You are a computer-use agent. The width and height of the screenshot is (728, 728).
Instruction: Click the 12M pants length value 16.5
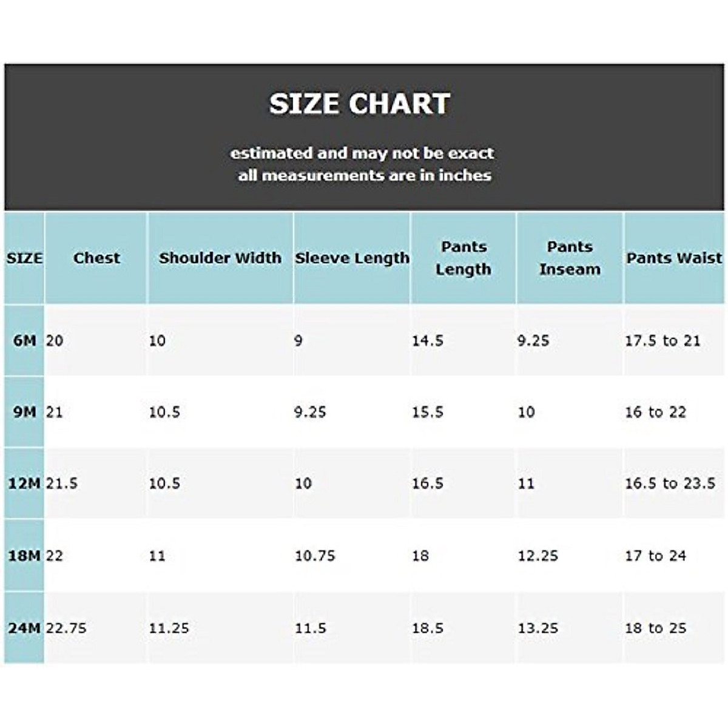tap(428, 484)
